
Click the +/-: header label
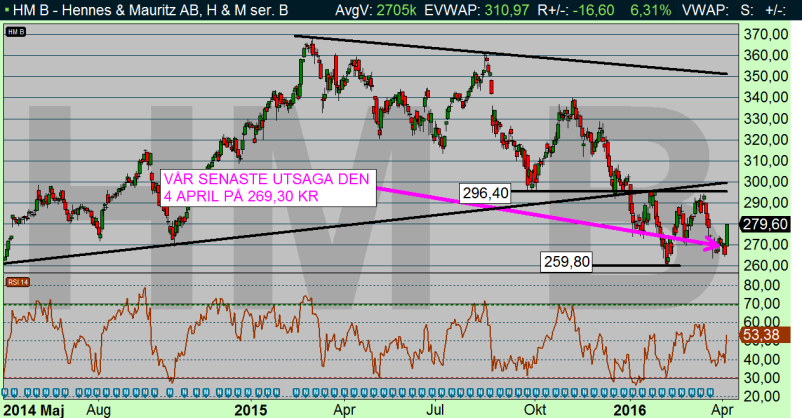coord(775,10)
